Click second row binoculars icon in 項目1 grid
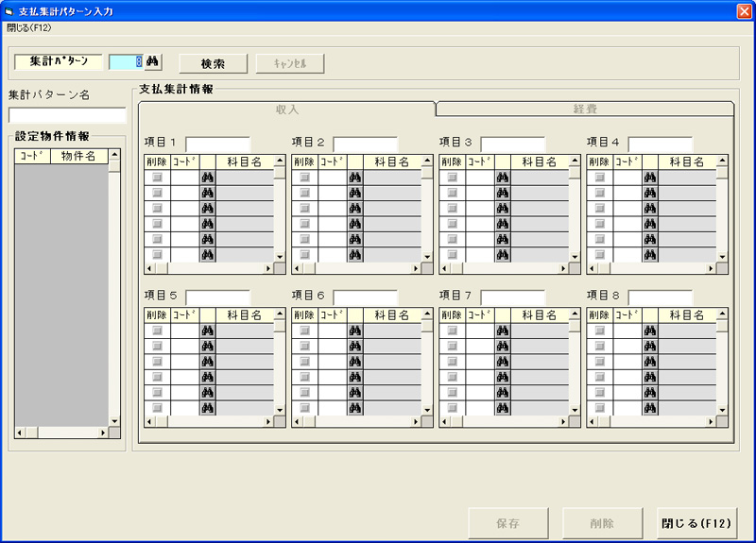Screen dimensions: 756x543 coord(207,194)
